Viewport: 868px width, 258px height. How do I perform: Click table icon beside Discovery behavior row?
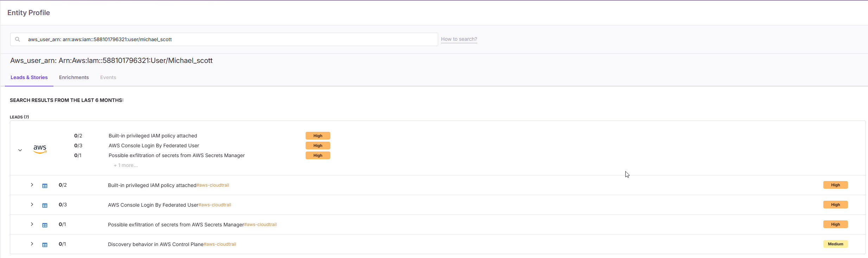tap(45, 245)
